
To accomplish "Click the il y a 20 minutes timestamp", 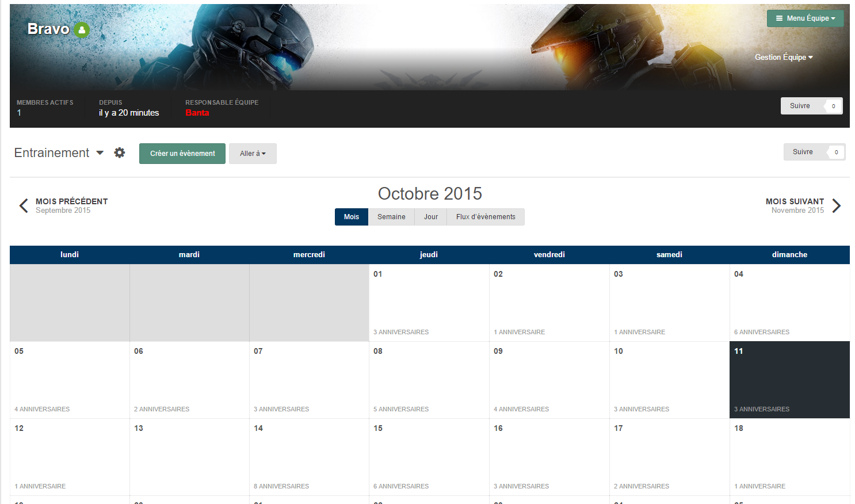I will tap(129, 113).
